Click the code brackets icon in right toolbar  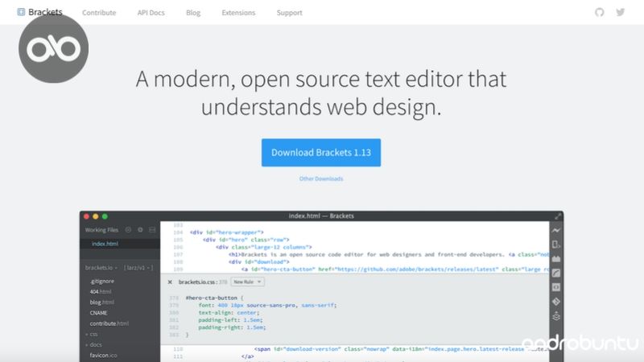(x=556, y=287)
